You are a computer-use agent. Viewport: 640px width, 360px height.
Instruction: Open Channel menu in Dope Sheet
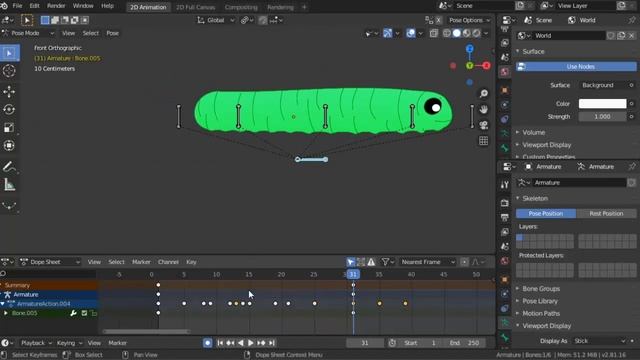click(x=168, y=262)
